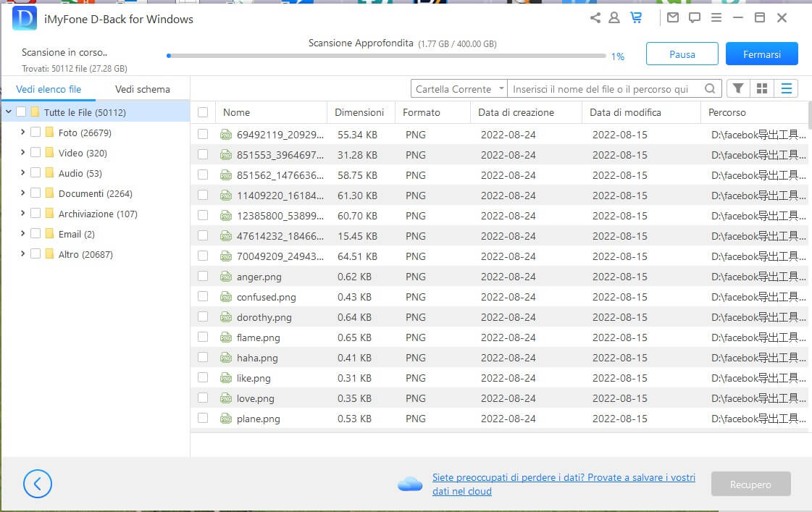The image size is (812, 512).
Task: Click the Fermarsi button
Action: [x=762, y=54]
